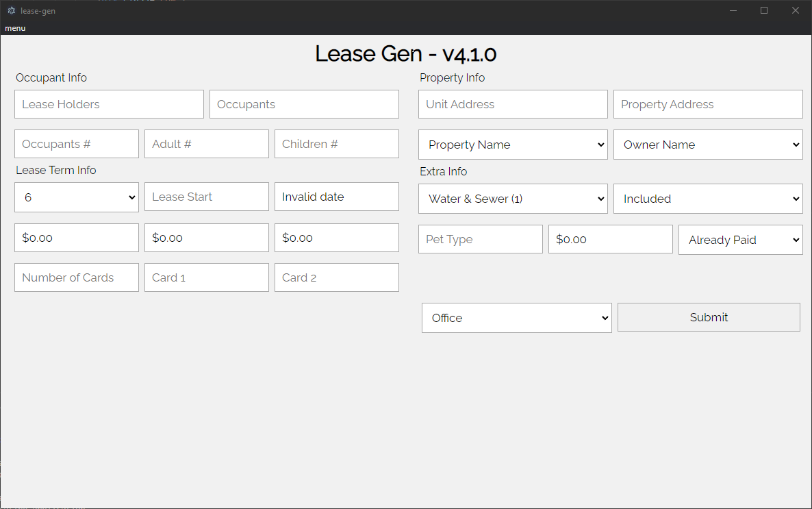
Task: Click the Property Address input
Action: tap(708, 104)
